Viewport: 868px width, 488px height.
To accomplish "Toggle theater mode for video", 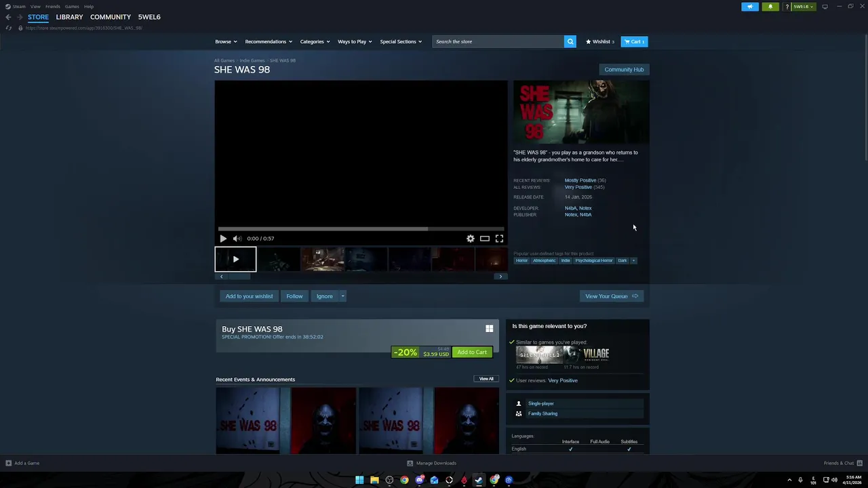I will tap(485, 239).
